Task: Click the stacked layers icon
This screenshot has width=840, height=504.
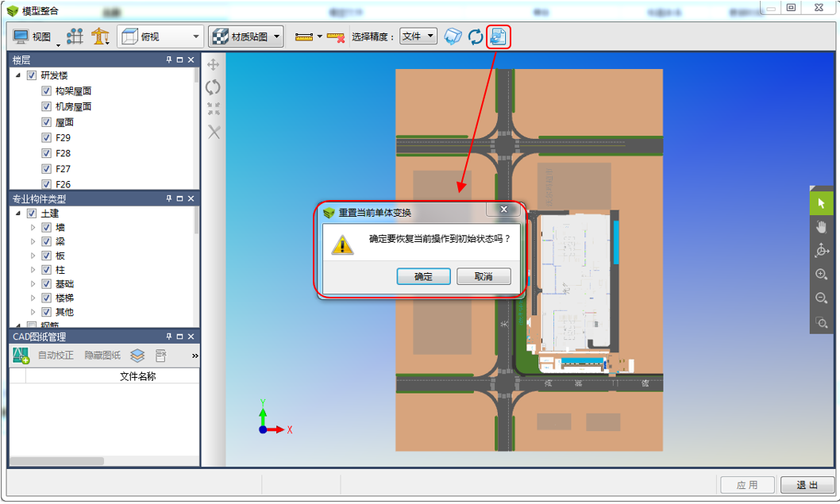Action: [x=137, y=355]
